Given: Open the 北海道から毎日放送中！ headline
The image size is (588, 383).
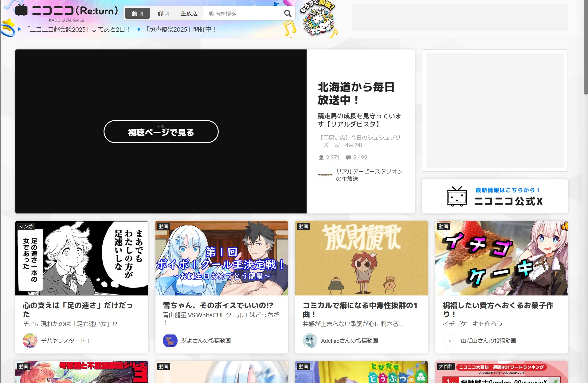Looking at the screenshot, I should [356, 93].
